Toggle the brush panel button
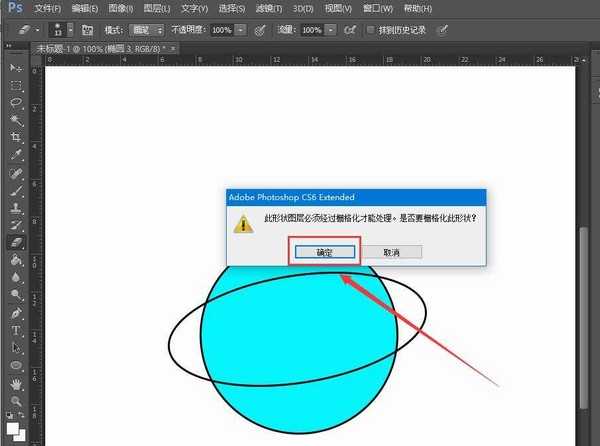 pyautogui.click(x=87, y=30)
